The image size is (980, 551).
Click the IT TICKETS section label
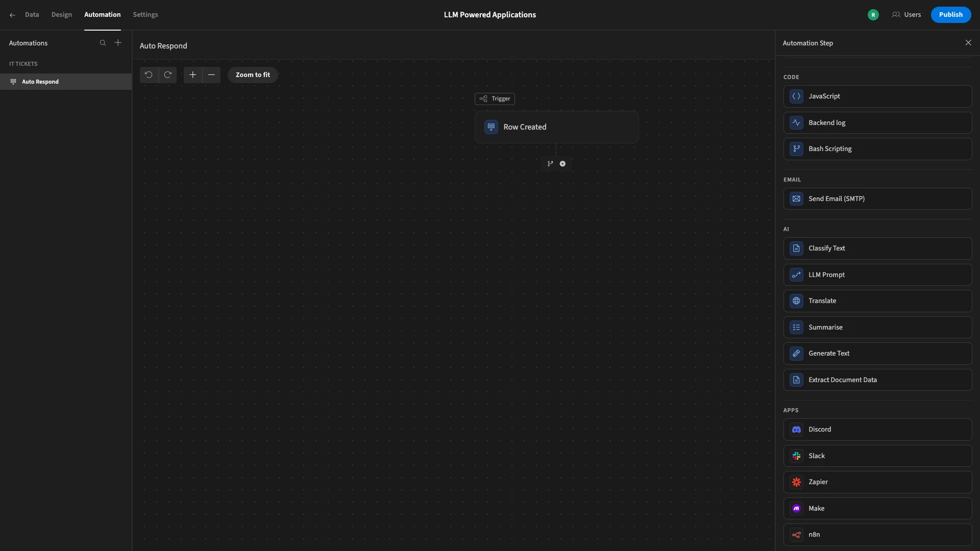(x=23, y=64)
